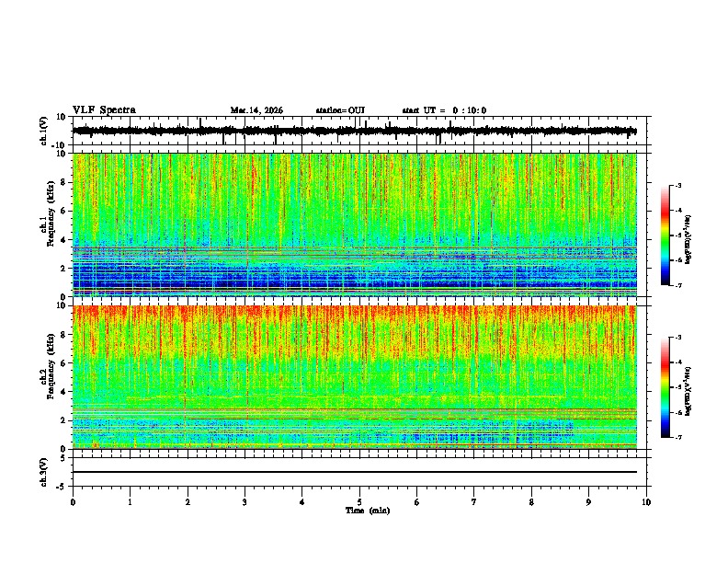The height and width of the screenshot is (563, 728).
Task: Click the ch.1 "Frequency (kHz)" axis label
Action: 51,213
